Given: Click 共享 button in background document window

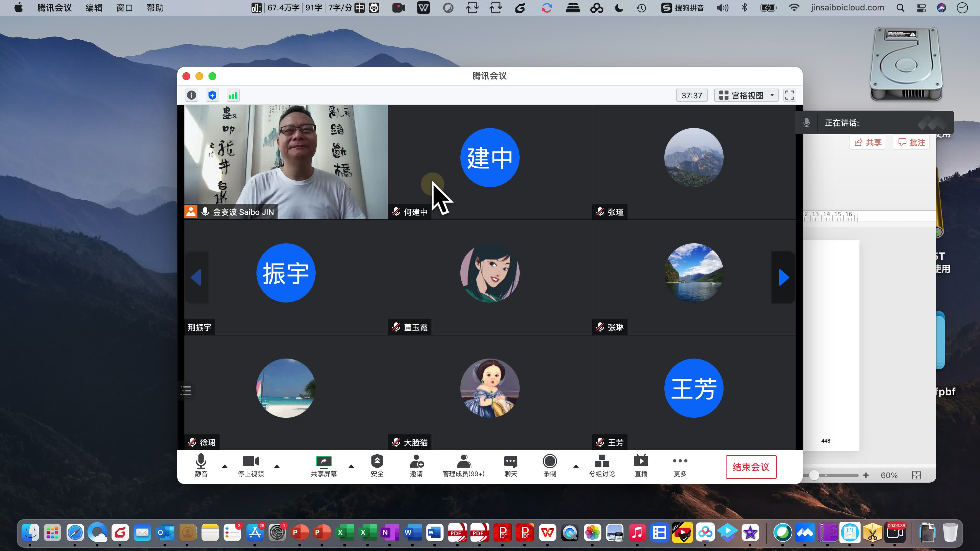Looking at the screenshot, I should pos(868,142).
